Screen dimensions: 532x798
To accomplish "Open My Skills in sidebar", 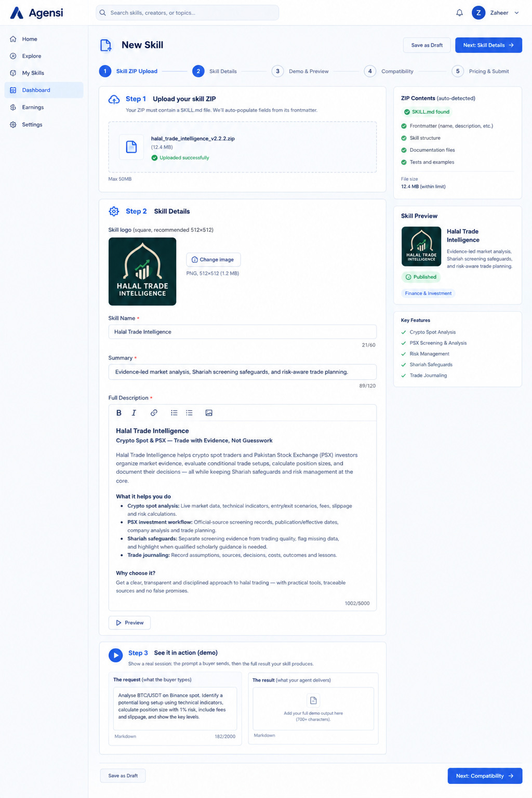I will [44, 73].
